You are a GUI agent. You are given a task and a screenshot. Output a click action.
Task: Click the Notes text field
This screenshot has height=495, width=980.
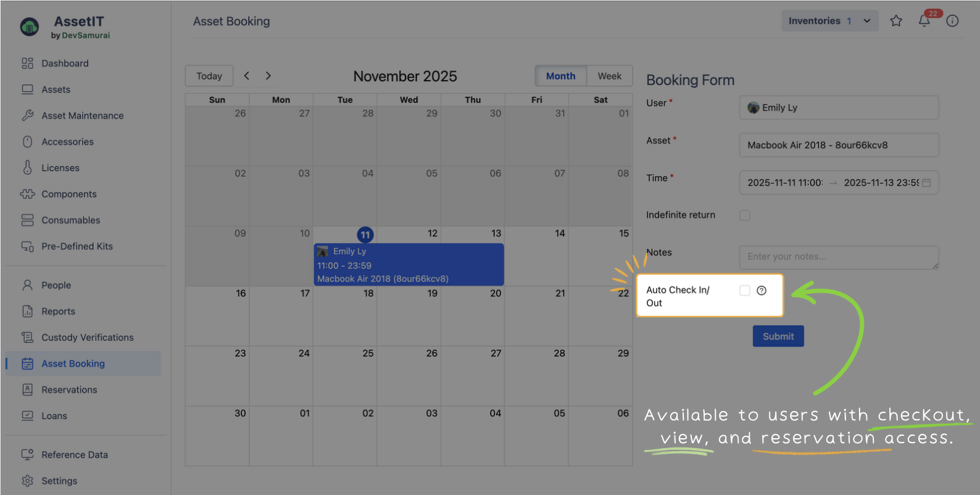point(839,257)
